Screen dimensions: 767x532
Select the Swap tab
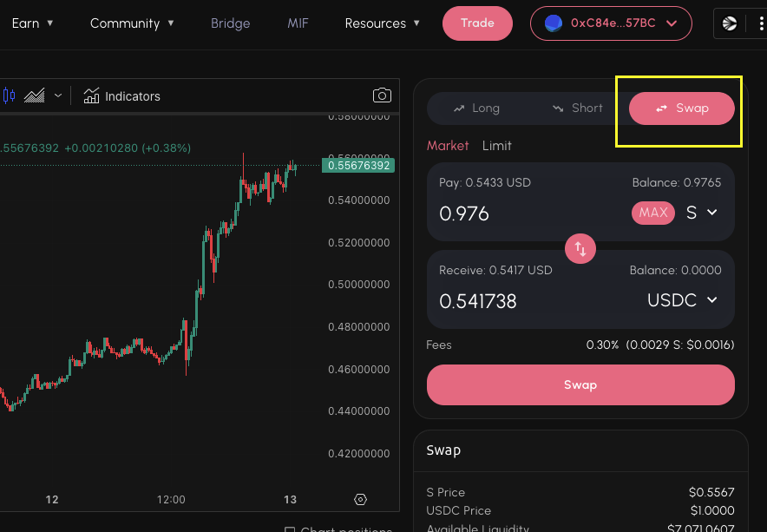[x=682, y=108]
